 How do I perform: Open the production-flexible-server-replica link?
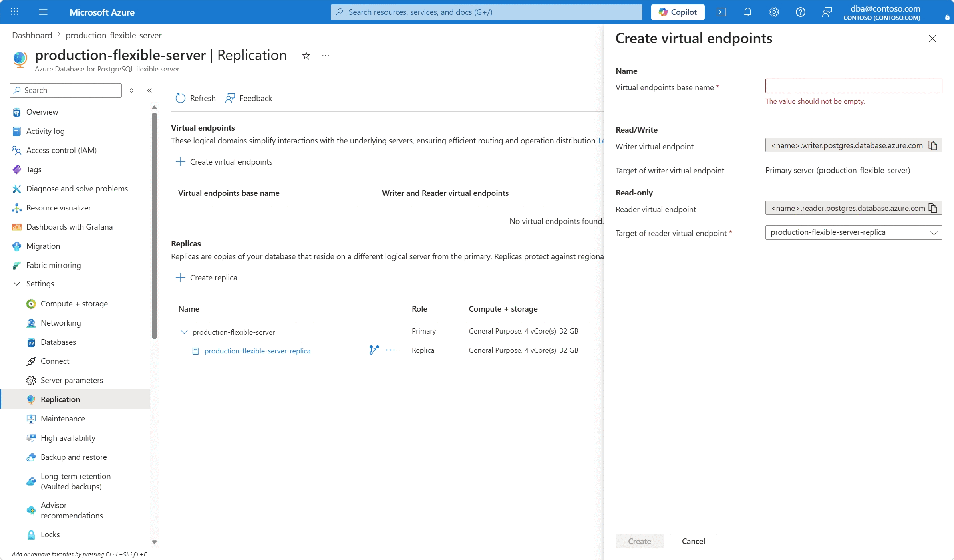point(257,351)
